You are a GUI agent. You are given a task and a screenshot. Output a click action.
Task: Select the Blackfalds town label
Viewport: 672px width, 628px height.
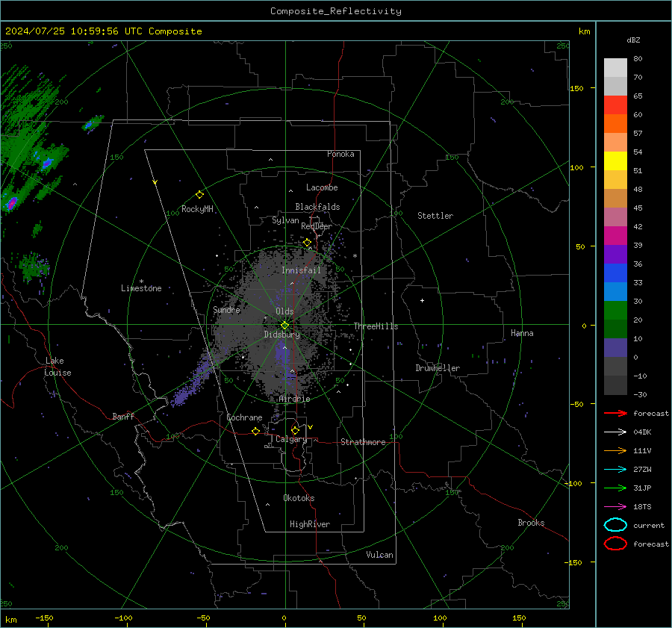coord(317,207)
